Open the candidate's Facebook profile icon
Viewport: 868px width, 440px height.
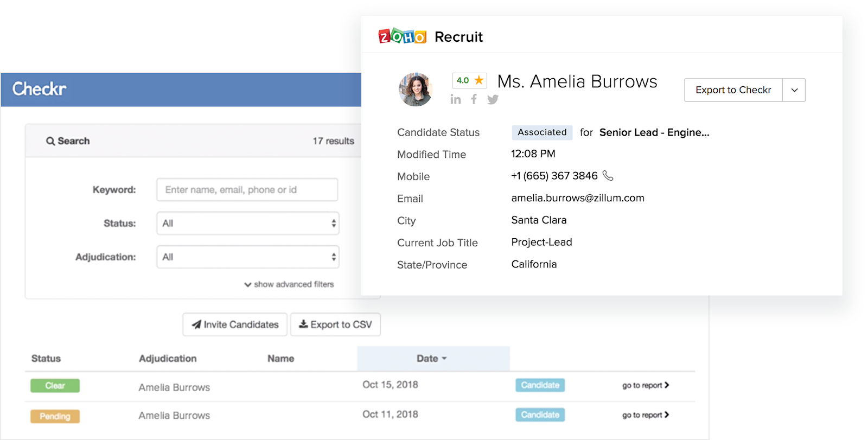click(x=474, y=99)
